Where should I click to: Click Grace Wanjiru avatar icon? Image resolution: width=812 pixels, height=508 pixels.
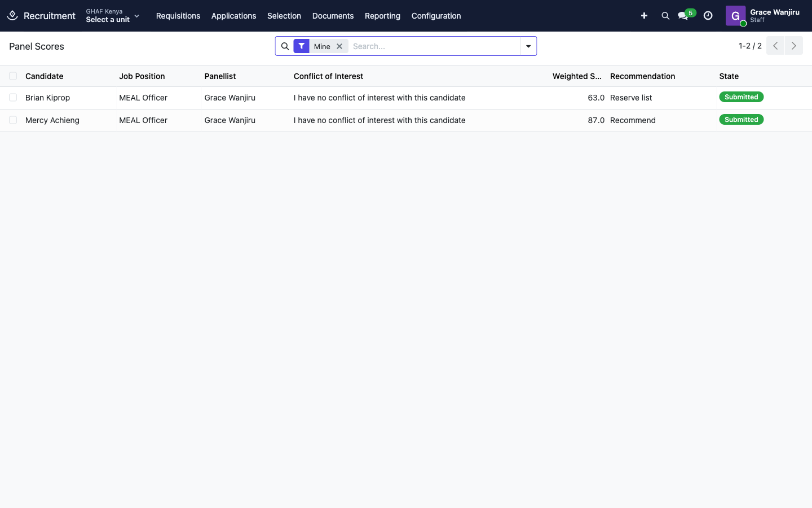tap(735, 16)
